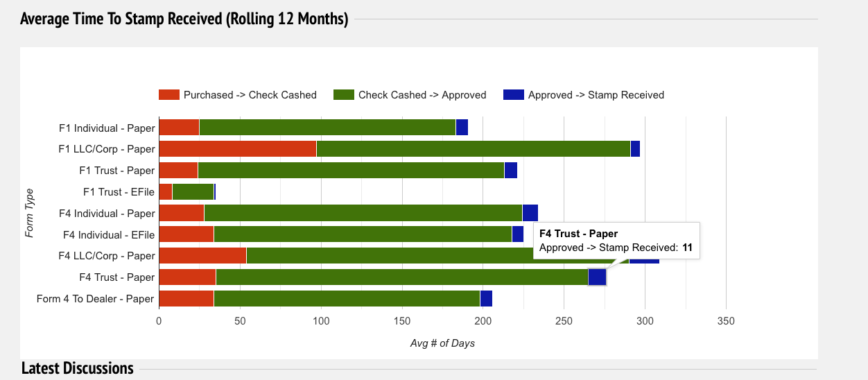
Task: Click the 350 tick label on the x-axis
Action: click(726, 322)
